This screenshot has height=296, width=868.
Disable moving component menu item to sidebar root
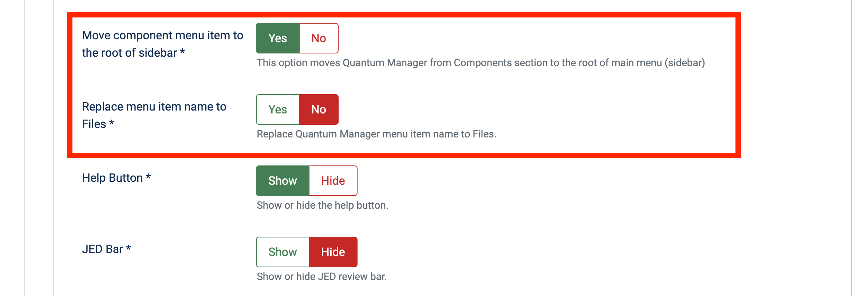click(318, 38)
